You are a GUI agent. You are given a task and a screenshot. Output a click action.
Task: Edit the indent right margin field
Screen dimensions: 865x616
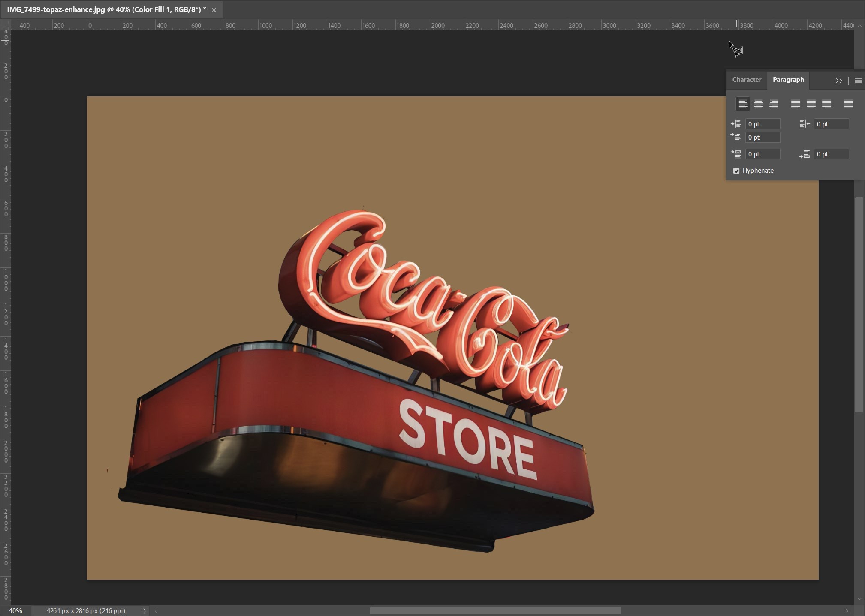click(831, 124)
